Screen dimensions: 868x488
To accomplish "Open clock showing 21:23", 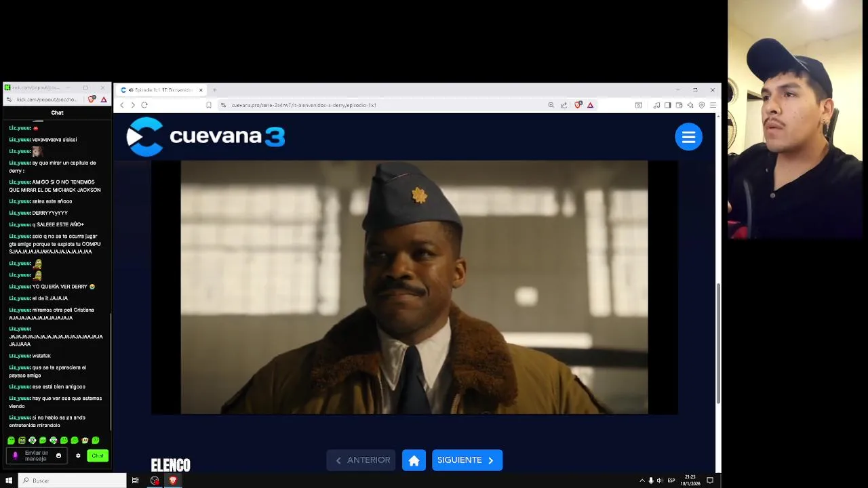I will tap(691, 481).
